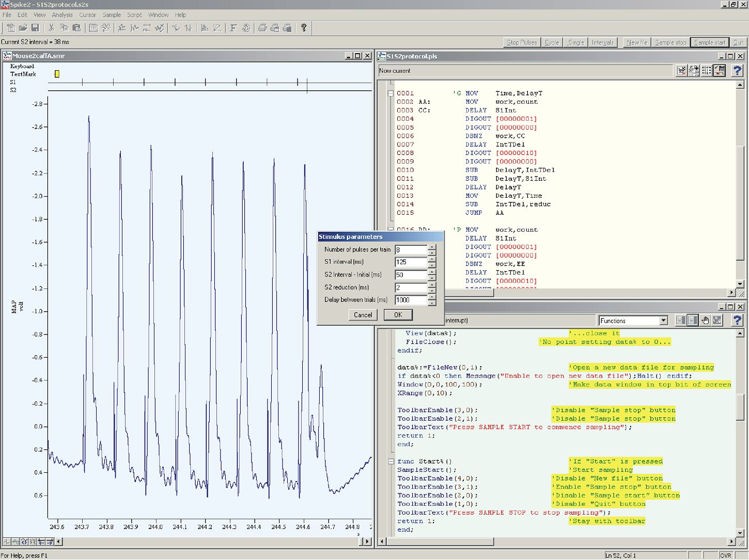749x560 pixels.
Task: Open Help using the question mark icon
Action: [304, 28]
